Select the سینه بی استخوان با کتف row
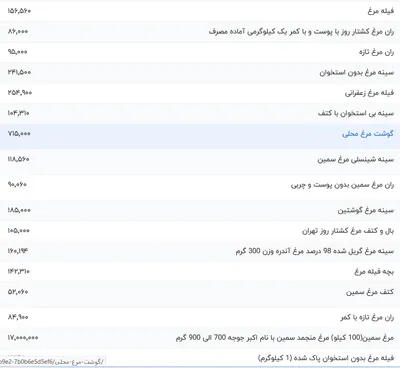This screenshot has height=368, width=400. (200, 113)
